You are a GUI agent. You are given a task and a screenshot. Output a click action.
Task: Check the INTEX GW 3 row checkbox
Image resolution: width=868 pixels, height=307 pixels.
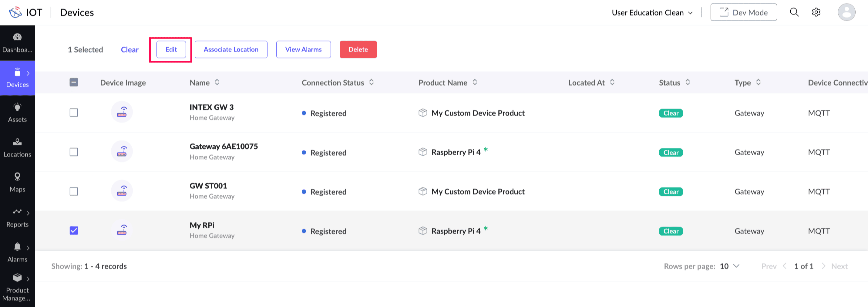coord(74,113)
